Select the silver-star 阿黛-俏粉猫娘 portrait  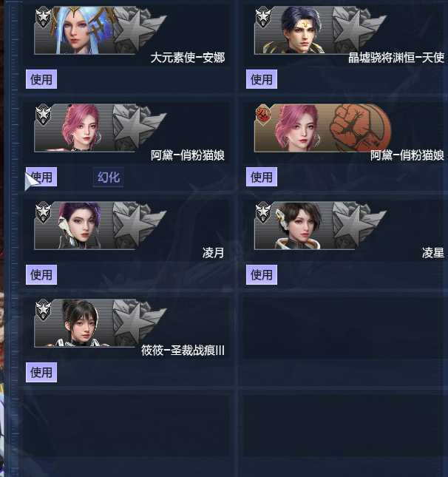[81, 128]
